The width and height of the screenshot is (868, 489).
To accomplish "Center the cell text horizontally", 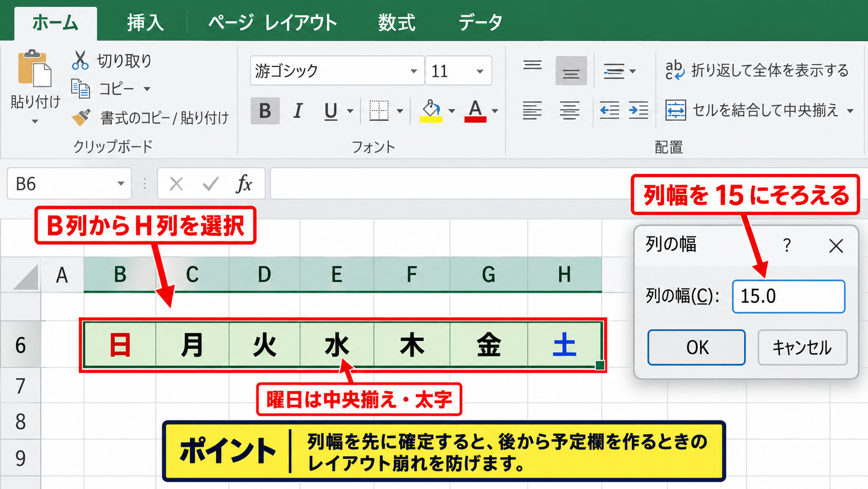I will click(569, 111).
